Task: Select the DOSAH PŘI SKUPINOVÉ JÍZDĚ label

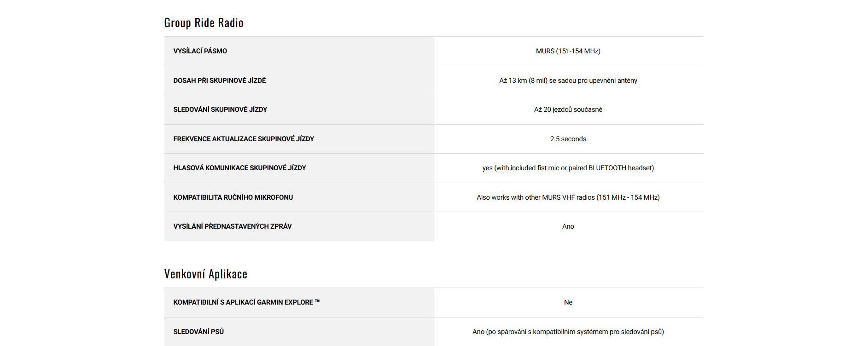Action: click(x=219, y=81)
